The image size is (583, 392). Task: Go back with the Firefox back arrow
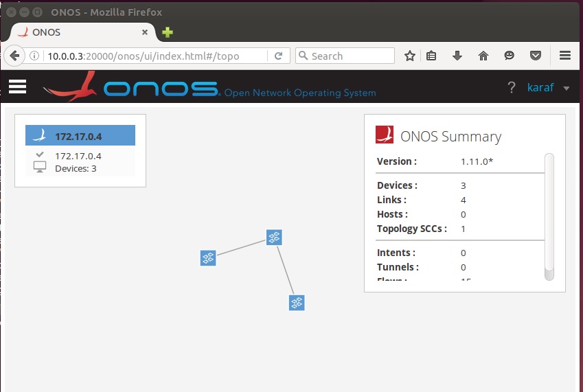14,56
